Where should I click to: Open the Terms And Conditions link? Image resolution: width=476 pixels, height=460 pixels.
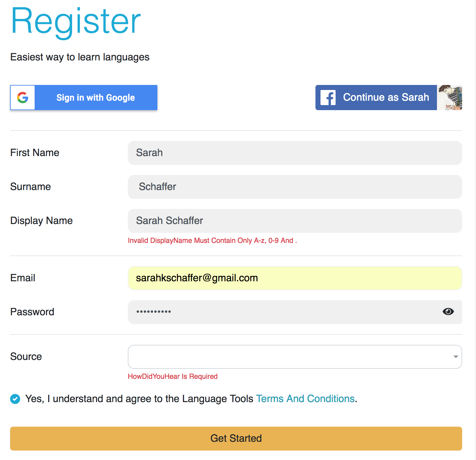305,399
